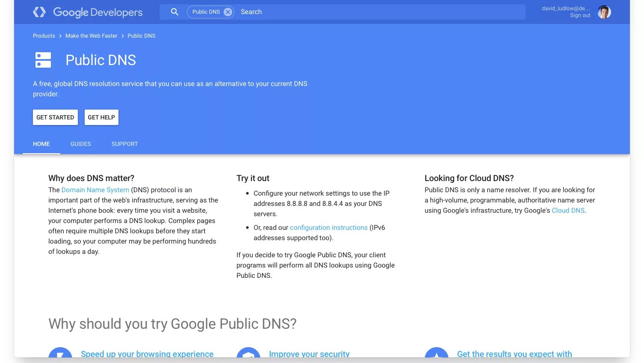Click the GET STARTED button
The width and height of the screenshot is (644, 363).
pos(55,117)
